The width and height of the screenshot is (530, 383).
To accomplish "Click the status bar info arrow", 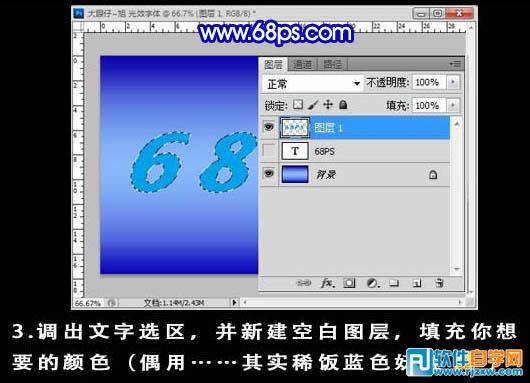I will click(x=234, y=302).
